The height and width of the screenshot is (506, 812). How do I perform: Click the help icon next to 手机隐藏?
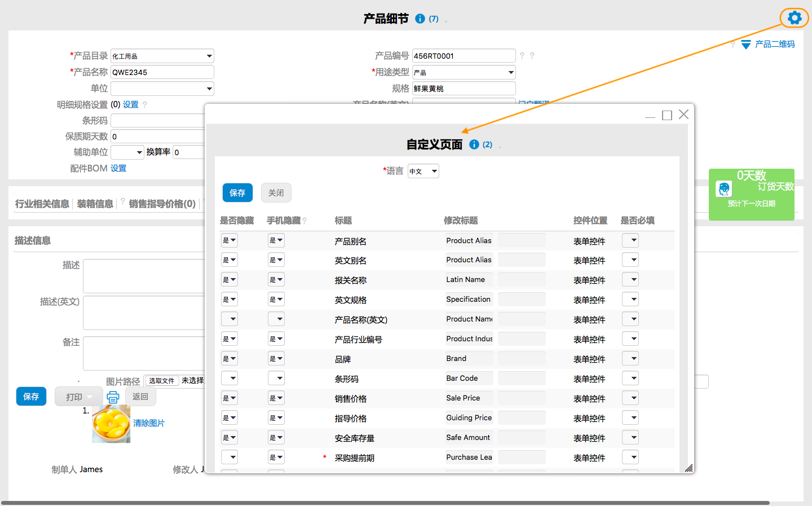pos(304,221)
